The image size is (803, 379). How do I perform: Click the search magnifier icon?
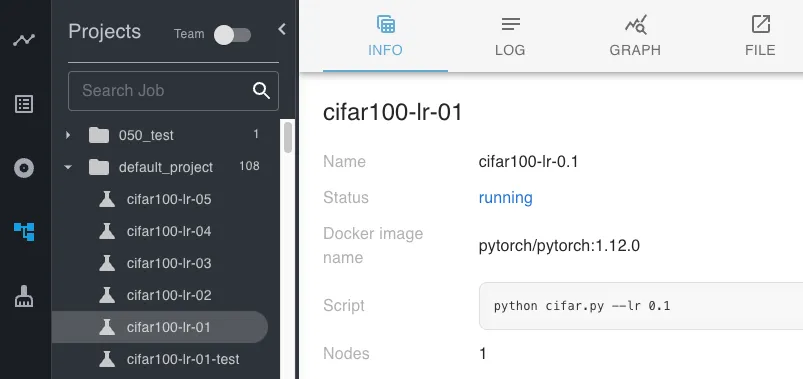[x=261, y=91]
